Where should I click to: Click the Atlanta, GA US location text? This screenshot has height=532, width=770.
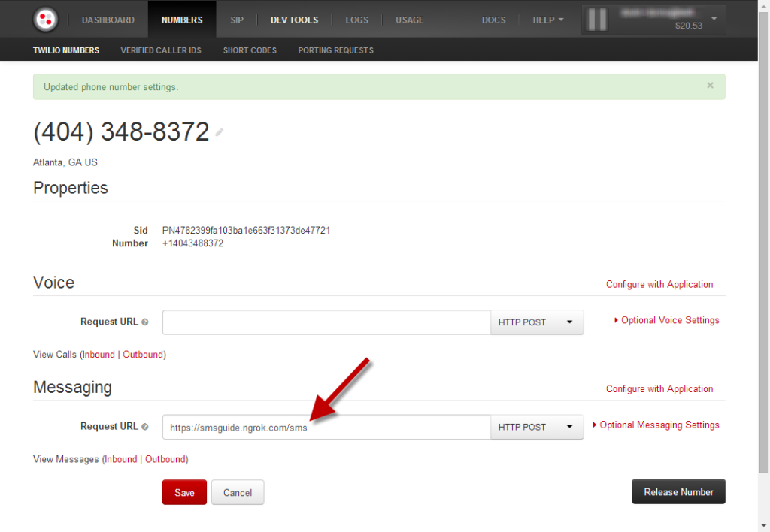[65, 162]
